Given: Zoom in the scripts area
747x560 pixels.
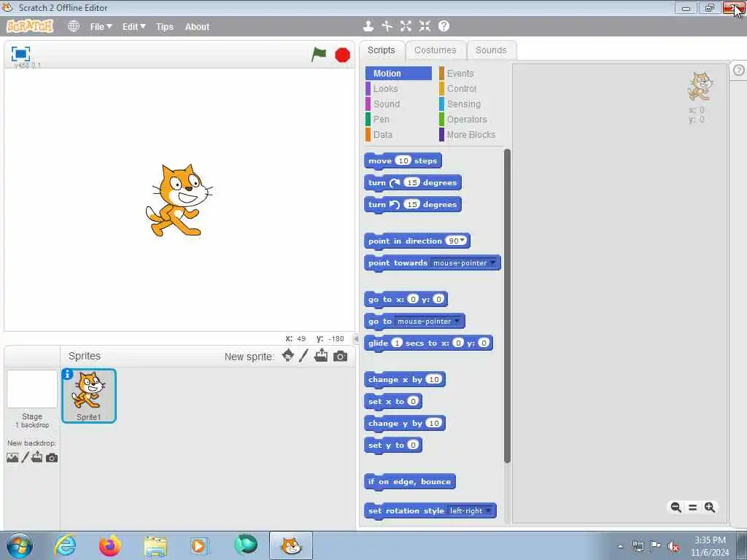Looking at the screenshot, I should tap(710, 507).
